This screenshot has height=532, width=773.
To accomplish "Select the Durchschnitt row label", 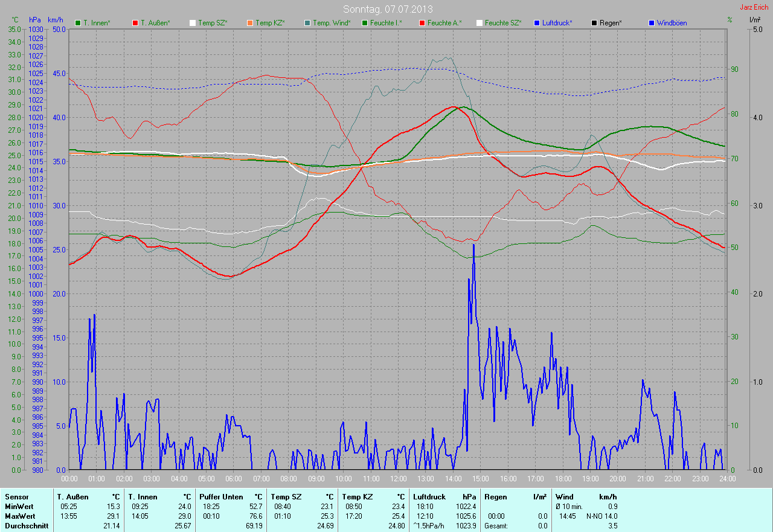I will [x=26, y=526].
